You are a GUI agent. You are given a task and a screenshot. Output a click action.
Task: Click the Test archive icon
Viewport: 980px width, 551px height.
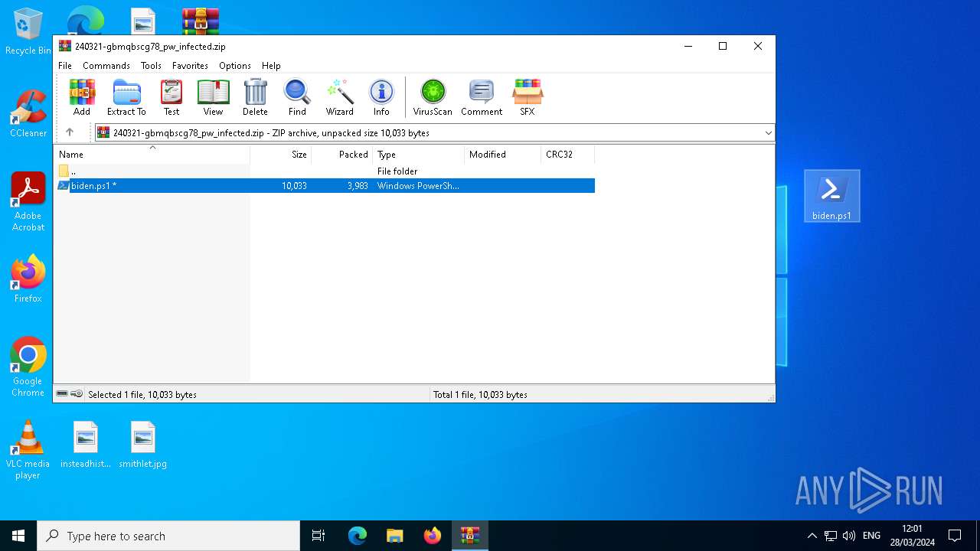(171, 97)
